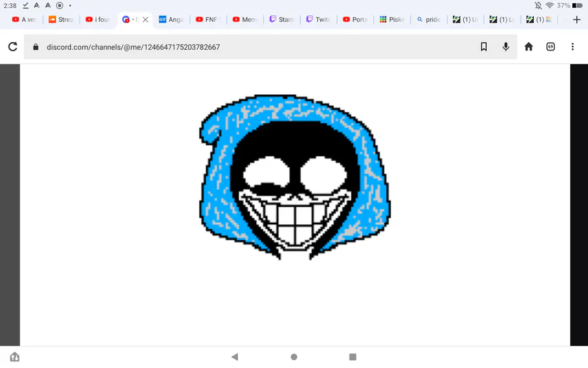Switch to the "Twitc" Twitch tab
Image resolution: width=588 pixels, height=368 pixels.
(x=318, y=20)
